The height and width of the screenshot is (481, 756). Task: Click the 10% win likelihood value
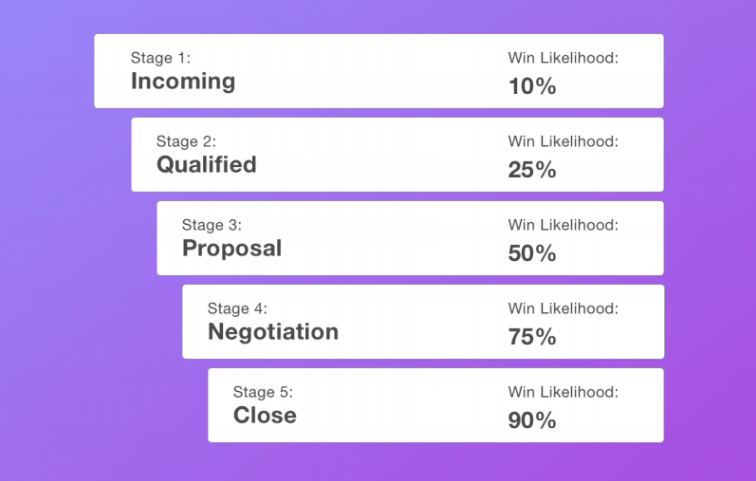click(532, 86)
